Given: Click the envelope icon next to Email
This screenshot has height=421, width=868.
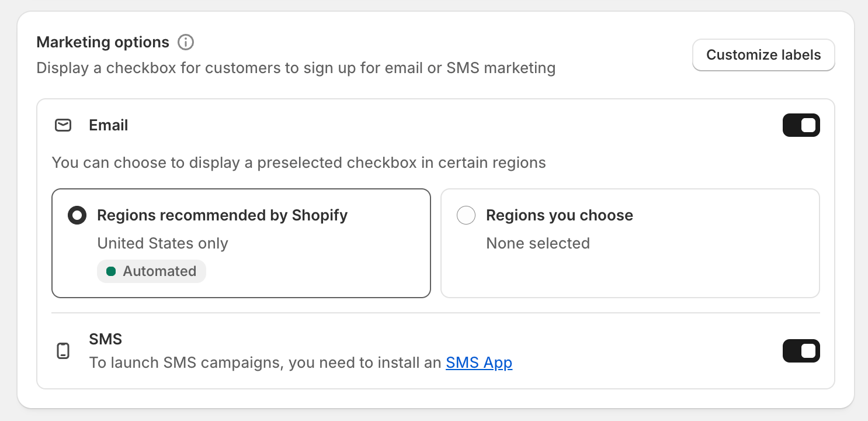Looking at the screenshot, I should [x=63, y=125].
